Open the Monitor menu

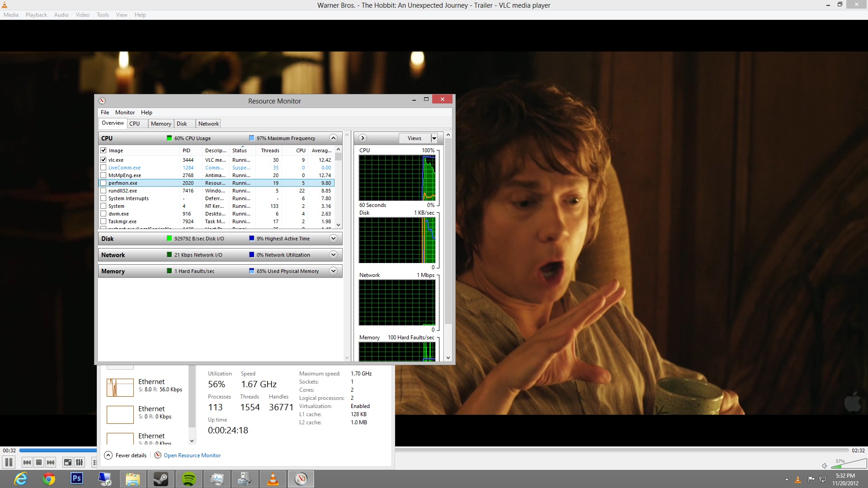click(x=125, y=113)
